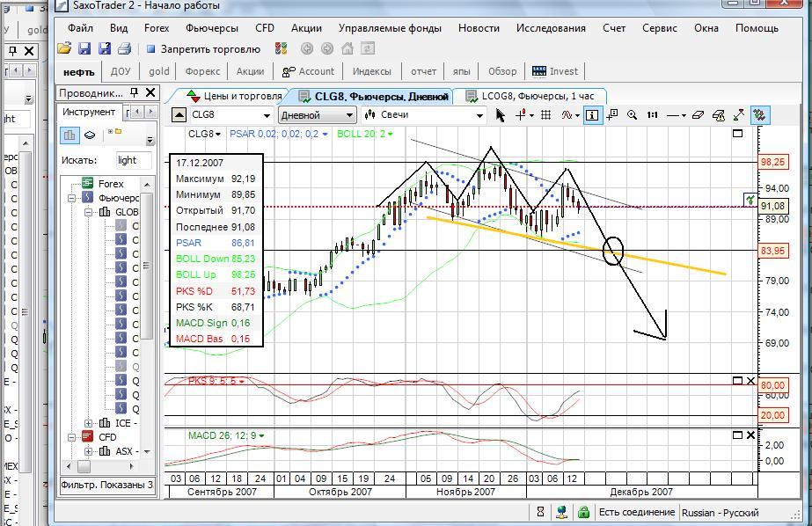Screen dimensions: 812x526
Task: Click the trade marker icon at chart right edge
Action: point(750,200)
